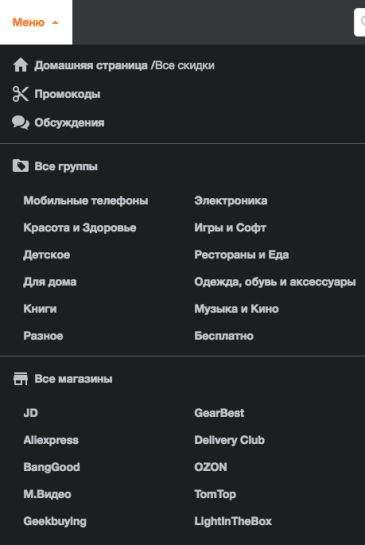Click the scissors icon for Промокоды
The width and height of the screenshot is (365, 545).
click(x=21, y=94)
